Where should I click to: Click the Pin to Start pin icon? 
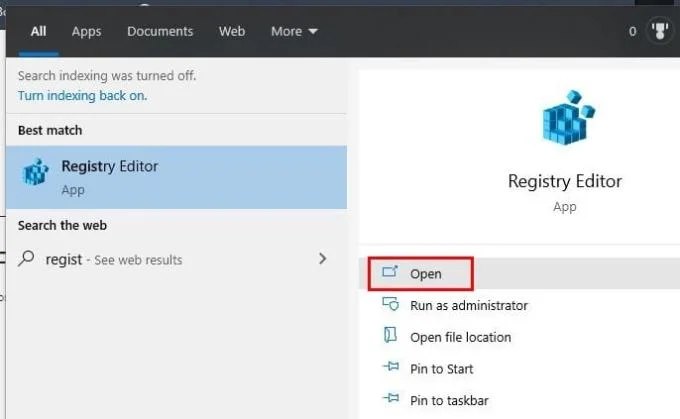click(x=391, y=367)
